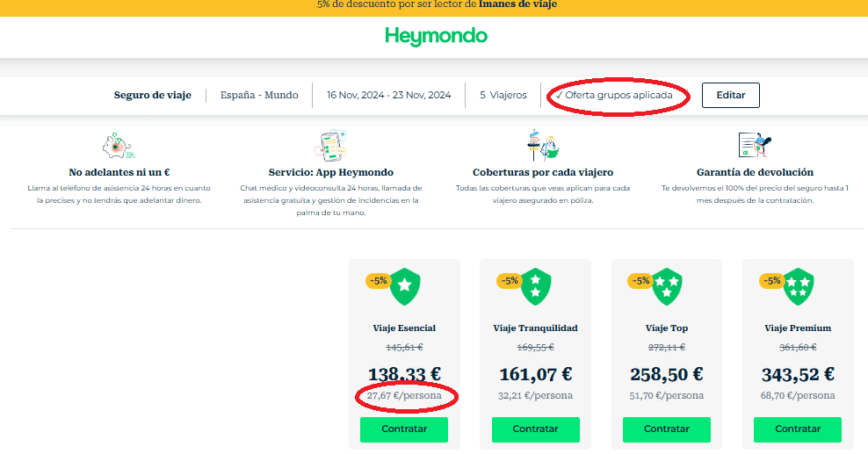Click the 'Coberturas por cada viajero' heading
The width and height of the screenshot is (868, 454).
(543, 172)
